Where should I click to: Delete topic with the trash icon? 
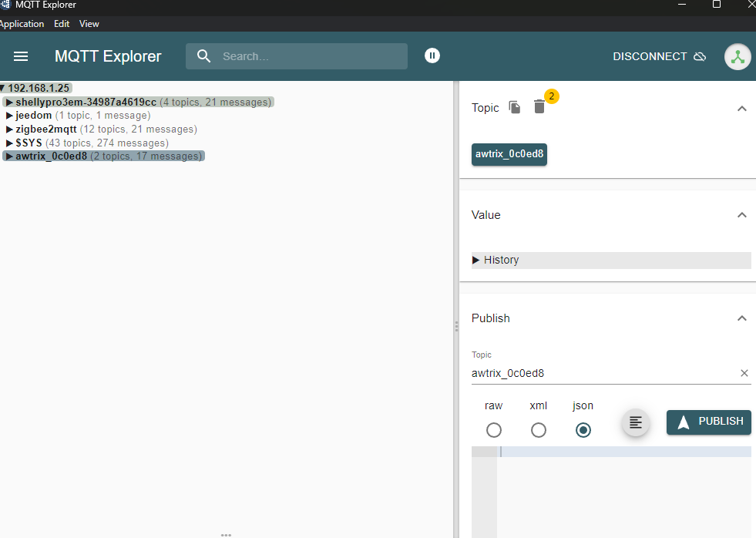click(x=539, y=106)
